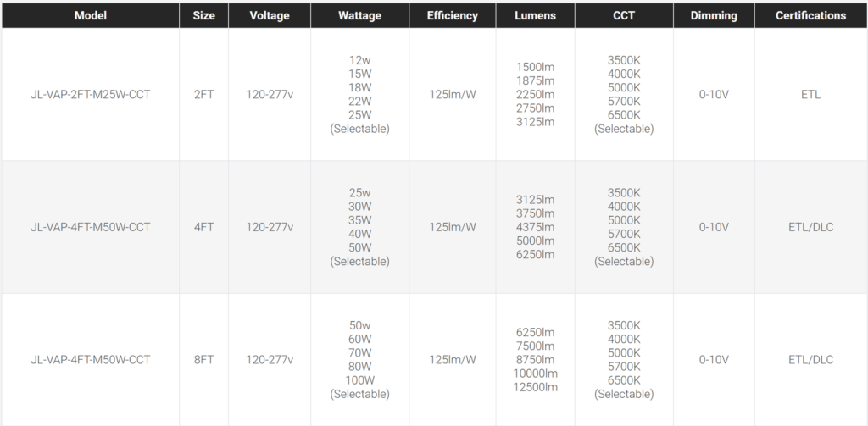The width and height of the screenshot is (868, 426).
Task: Click the 8FT size cell
Action: (x=203, y=360)
